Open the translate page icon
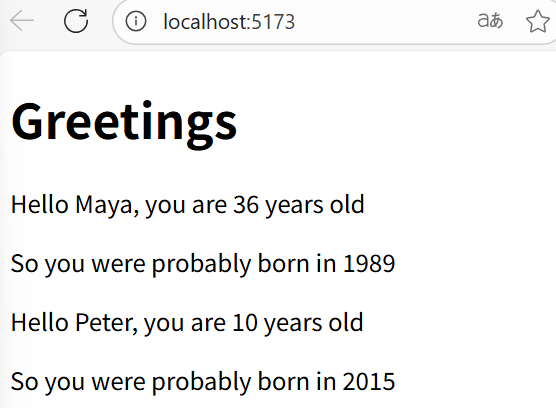Screen dimensions: 556x408 click(490, 20)
